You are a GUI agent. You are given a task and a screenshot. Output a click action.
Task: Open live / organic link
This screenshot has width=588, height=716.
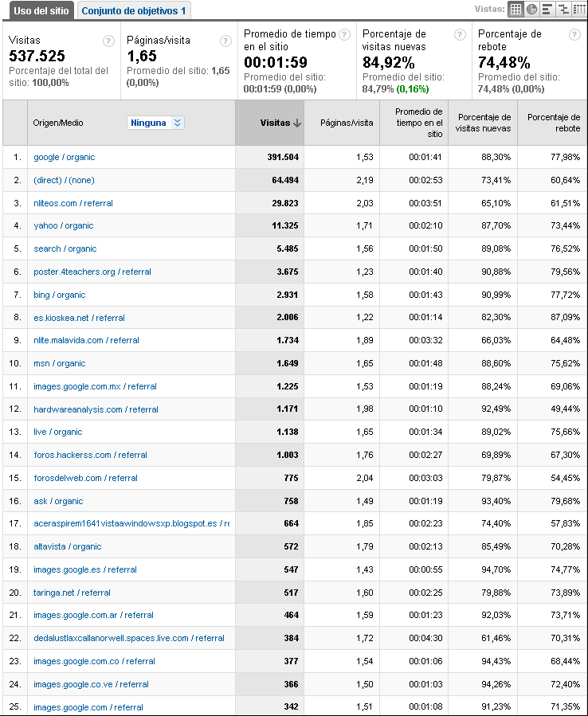(x=58, y=432)
